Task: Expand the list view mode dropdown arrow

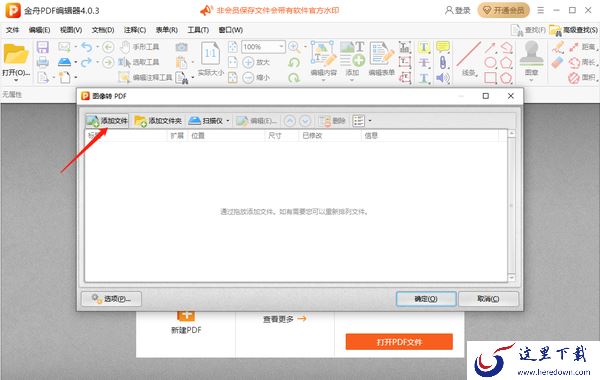Action: [x=370, y=121]
